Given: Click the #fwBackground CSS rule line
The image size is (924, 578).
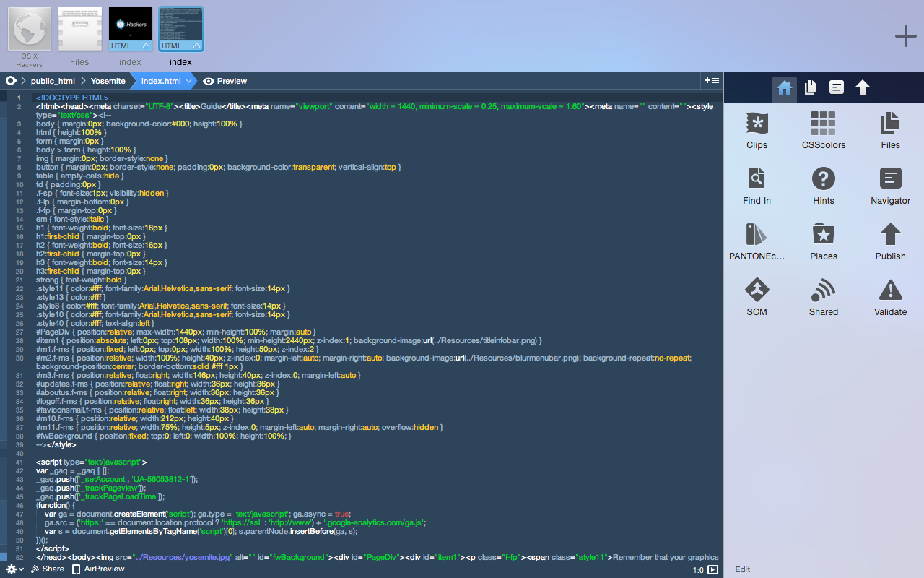Looking at the screenshot, I should pos(164,436).
